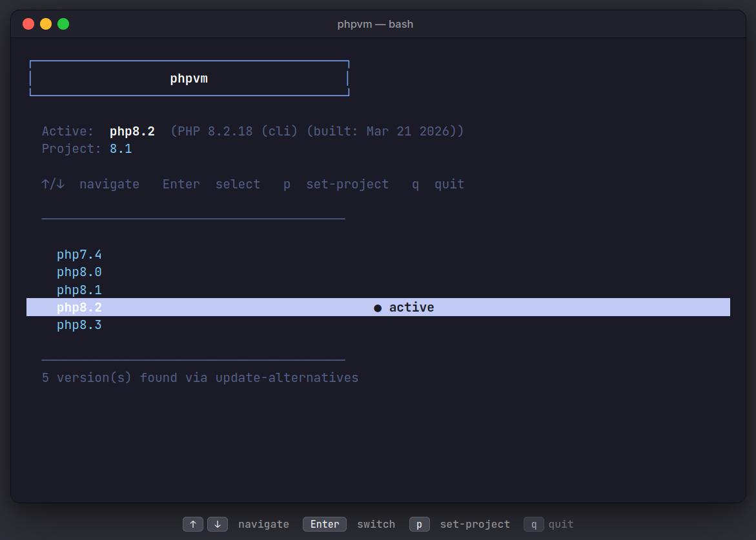
Task: Click the 'select' hint in the terminal
Action: coord(238,184)
